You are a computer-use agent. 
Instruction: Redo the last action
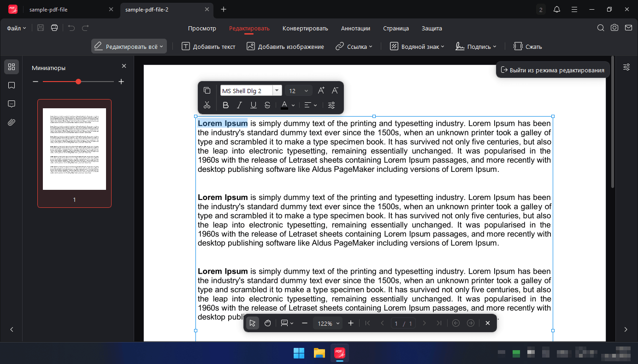(85, 28)
